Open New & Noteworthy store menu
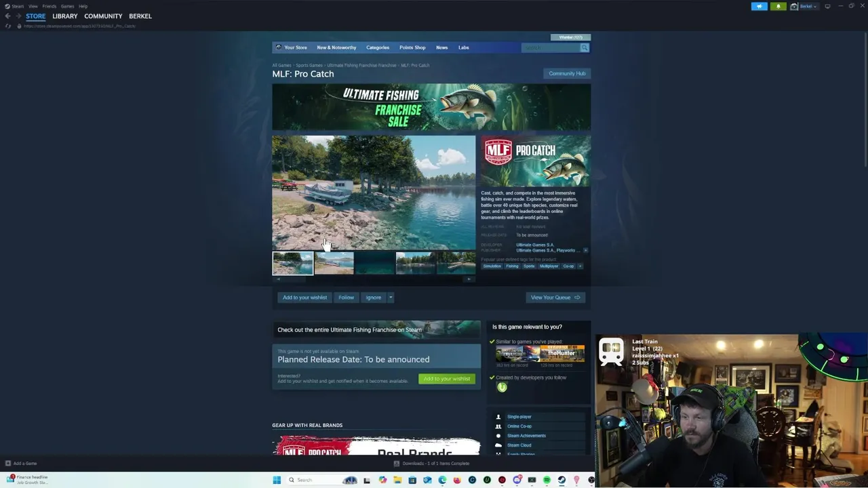The image size is (868, 488). coord(336,47)
